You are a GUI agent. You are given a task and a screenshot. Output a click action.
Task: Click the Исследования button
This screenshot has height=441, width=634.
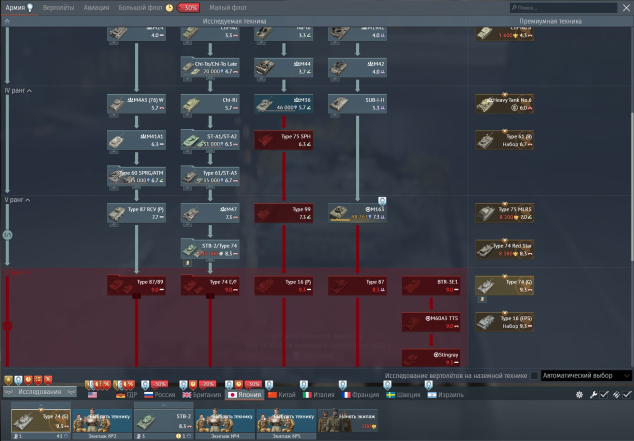[40, 392]
